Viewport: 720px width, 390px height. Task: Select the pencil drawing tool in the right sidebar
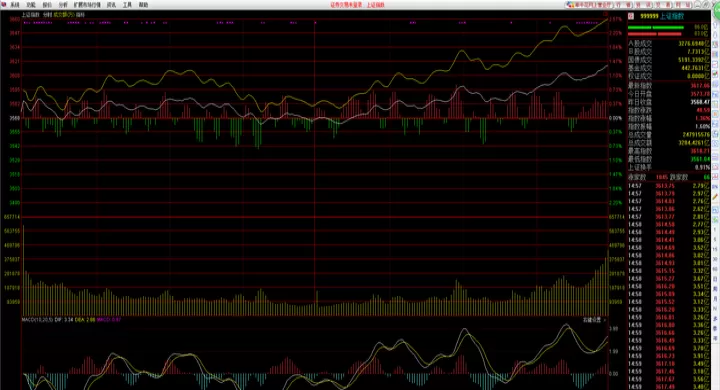pos(715,196)
